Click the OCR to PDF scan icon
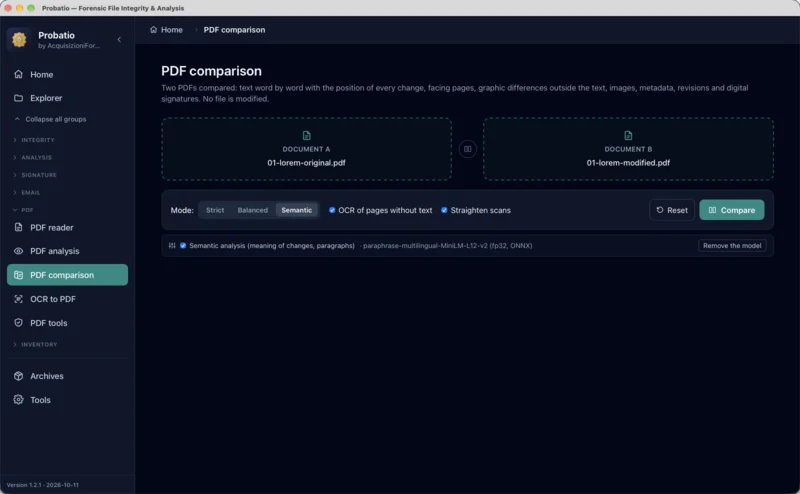The width and height of the screenshot is (800, 494). click(18, 299)
